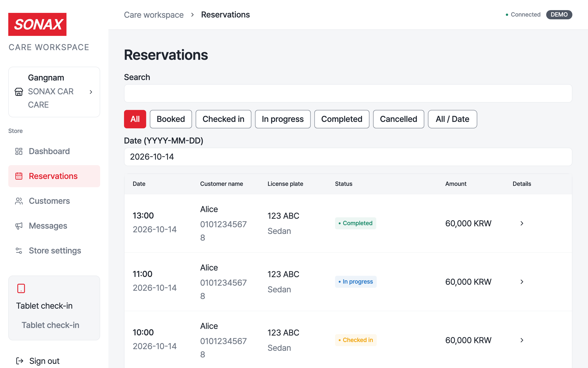Click the Sign out arrow icon
Screen dimensions: 588x368
click(20, 361)
